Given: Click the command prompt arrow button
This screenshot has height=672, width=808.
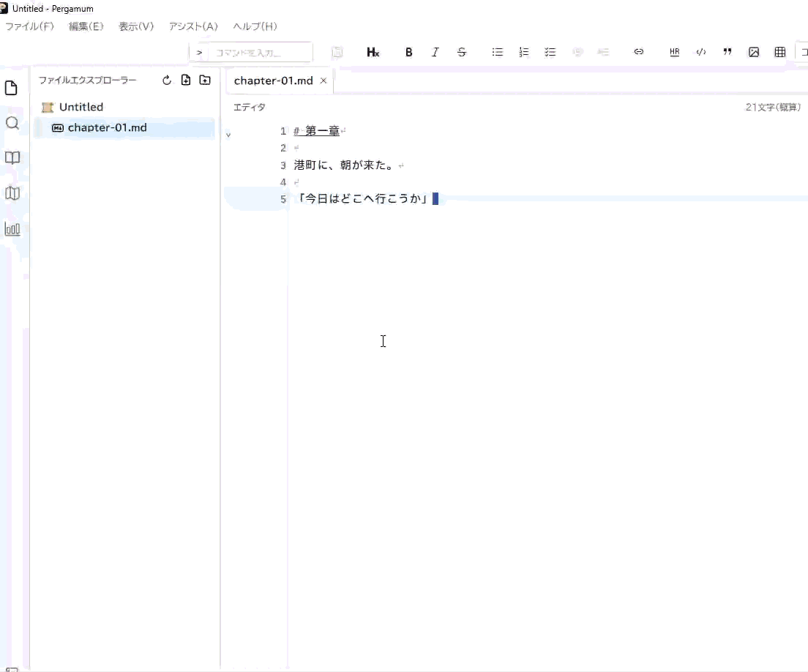Looking at the screenshot, I should [199, 53].
